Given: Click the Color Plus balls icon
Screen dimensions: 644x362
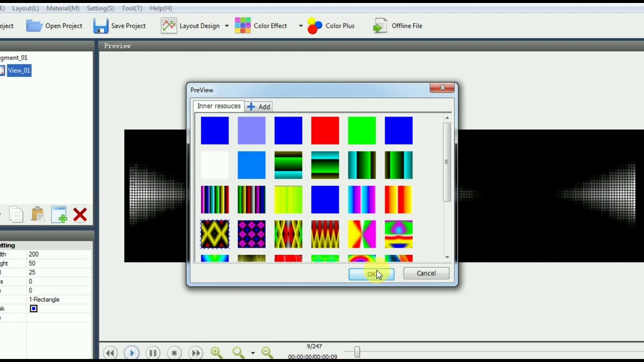Looking at the screenshot, I should point(314,26).
